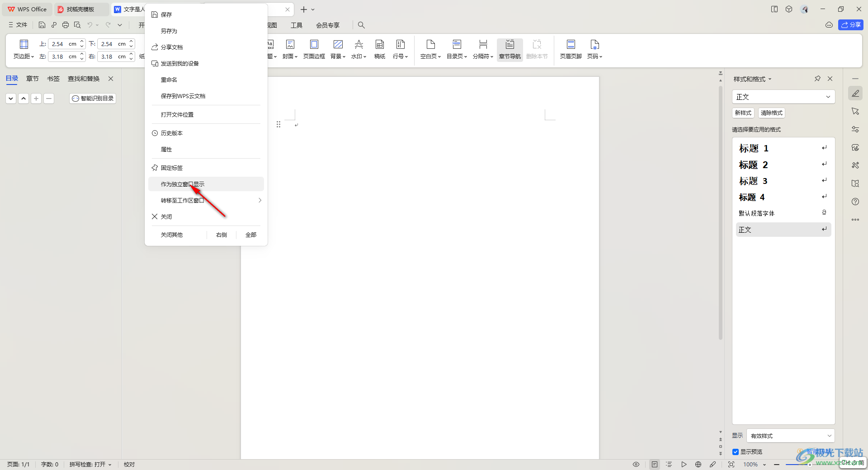Open Header and Footer (页眉页脚)
This screenshot has width=868, height=470.
[571, 49]
